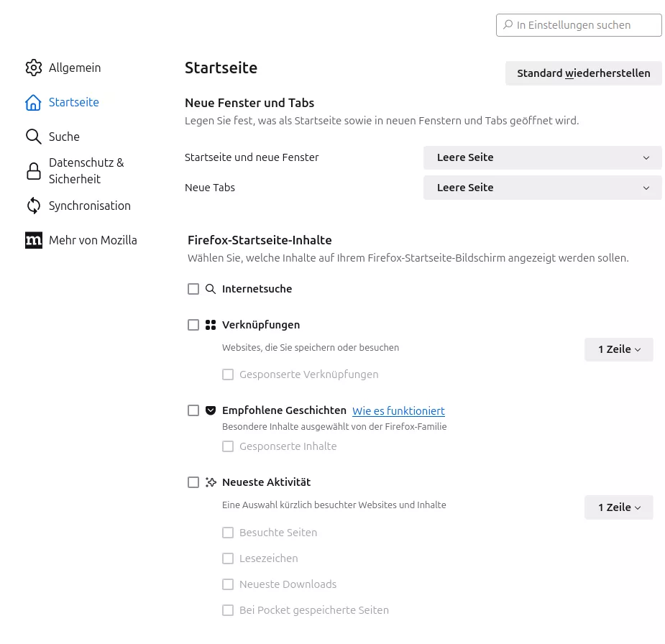Open the Wie es funktioniert link
Image resolution: width=665 pixels, height=644 pixels.
pos(398,411)
